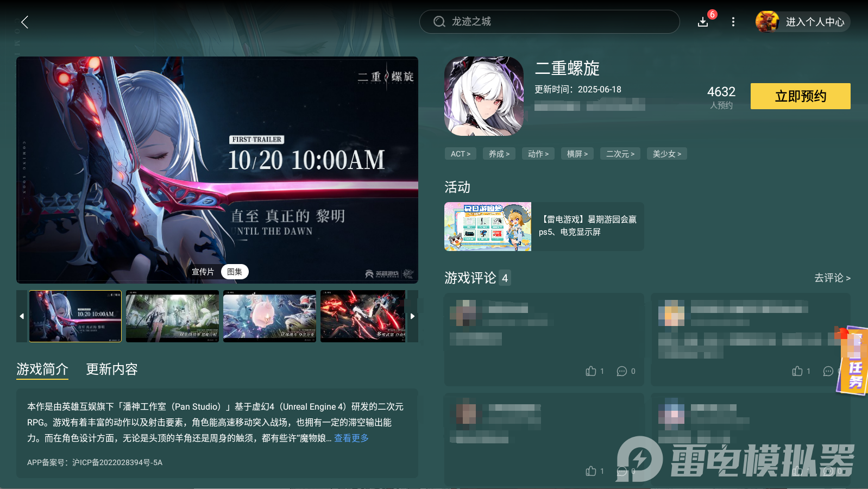Go back using the arrow icon

pyautogui.click(x=24, y=22)
